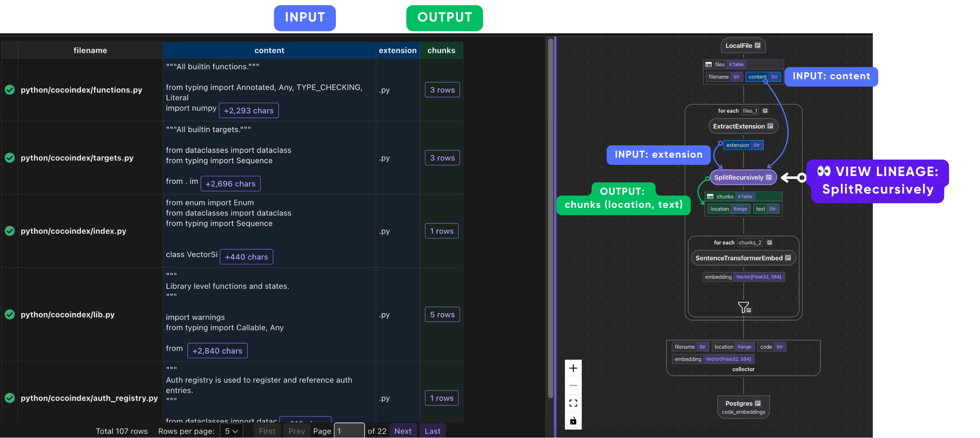Click the chunks column header
The height and width of the screenshot is (438, 980).
tap(441, 51)
